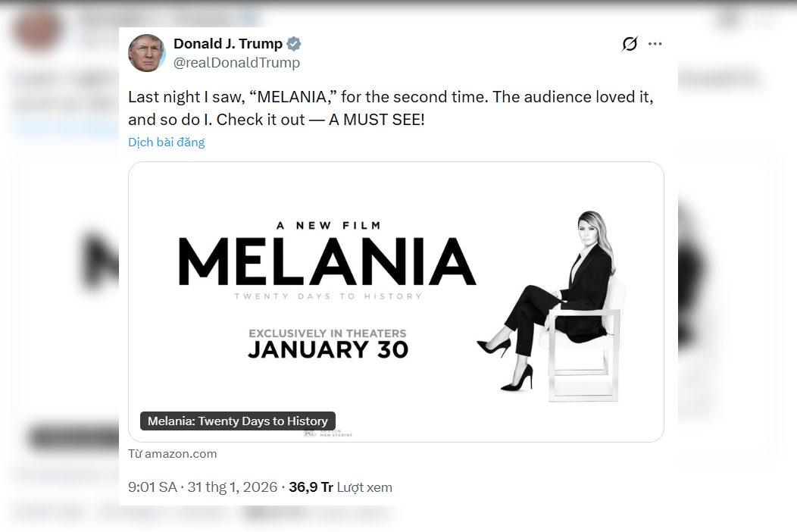Screen dimensions: 797x532
Task: Click the @realDonaldTrump handle
Action: (237, 63)
